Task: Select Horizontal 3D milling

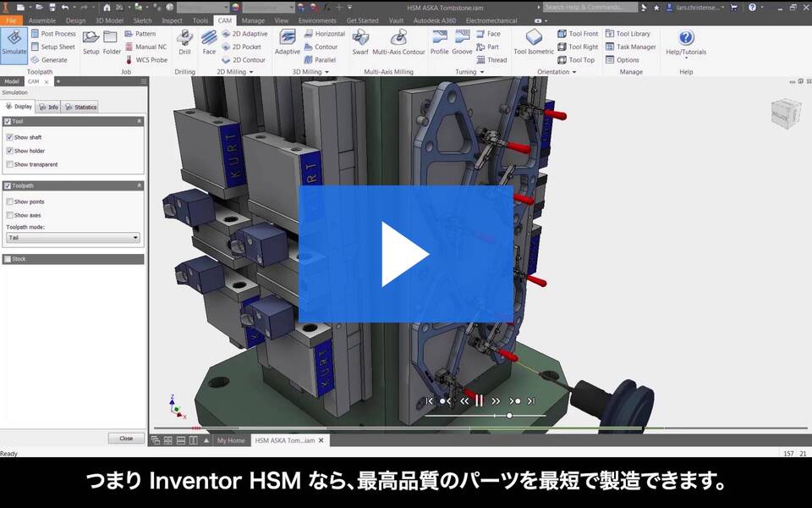Action: 325,34
